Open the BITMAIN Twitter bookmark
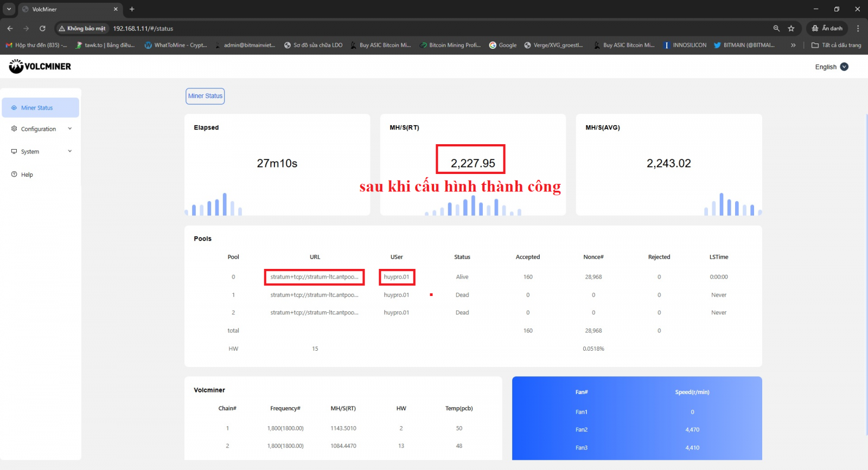868x470 pixels. 744,45
